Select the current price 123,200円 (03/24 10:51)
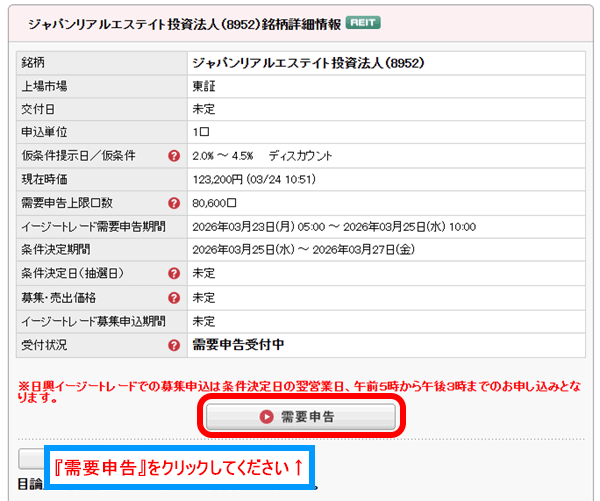Image resolution: width=600 pixels, height=501 pixels. click(254, 179)
